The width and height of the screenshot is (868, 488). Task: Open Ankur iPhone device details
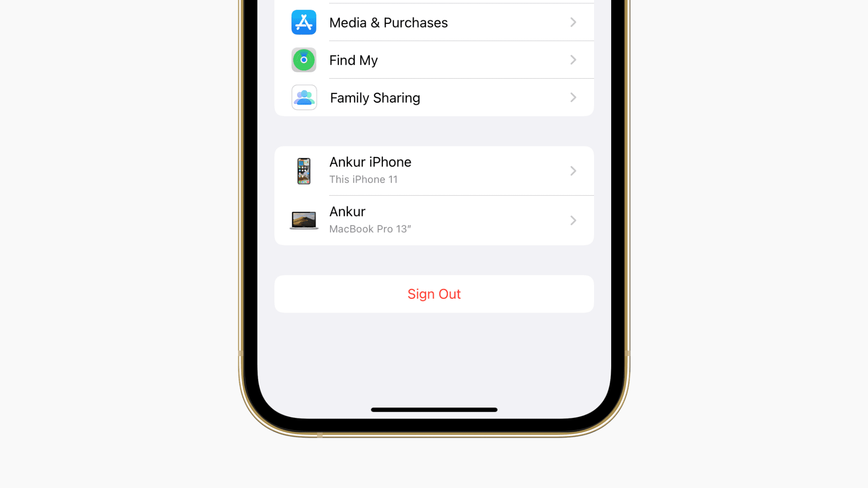pos(434,170)
